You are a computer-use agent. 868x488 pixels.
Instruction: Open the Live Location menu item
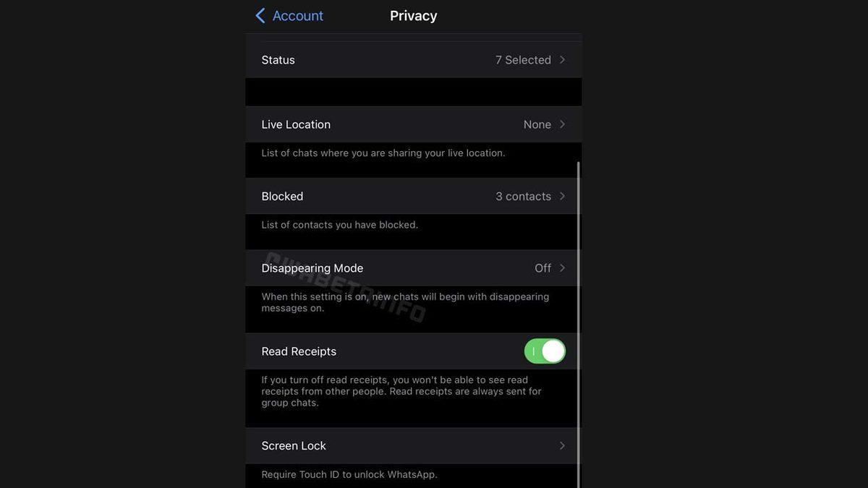pos(296,124)
